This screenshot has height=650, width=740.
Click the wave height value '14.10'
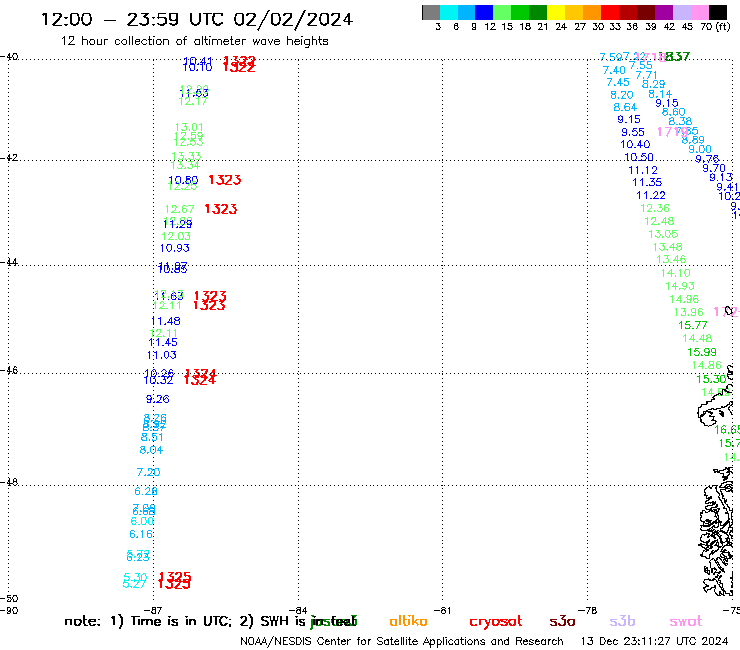coord(675,273)
